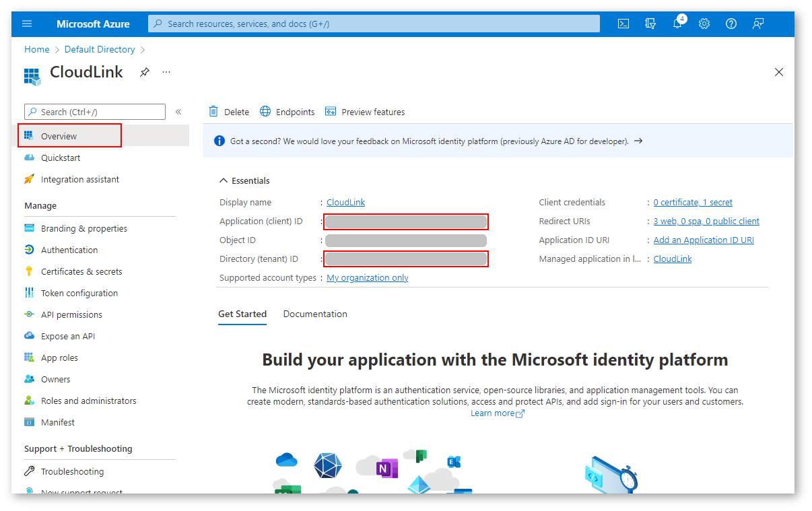Switch to Get Started tab
Screen dimensions: 812x511
(242, 314)
